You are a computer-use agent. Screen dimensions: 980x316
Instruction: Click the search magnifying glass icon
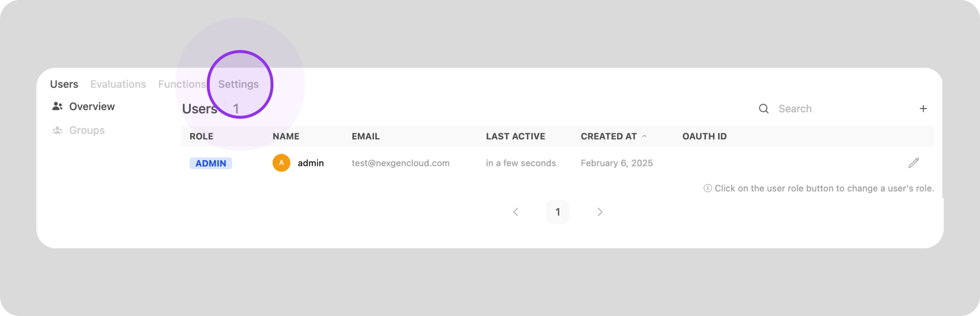[x=763, y=108]
